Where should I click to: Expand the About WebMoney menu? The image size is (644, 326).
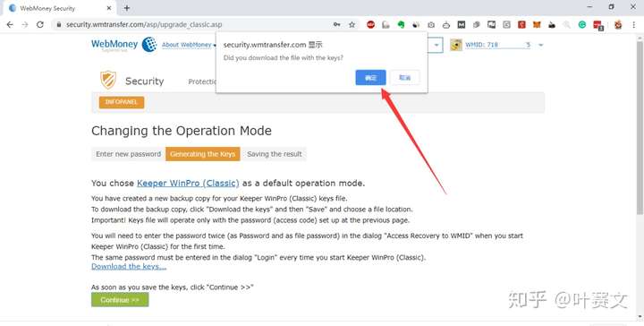point(188,45)
